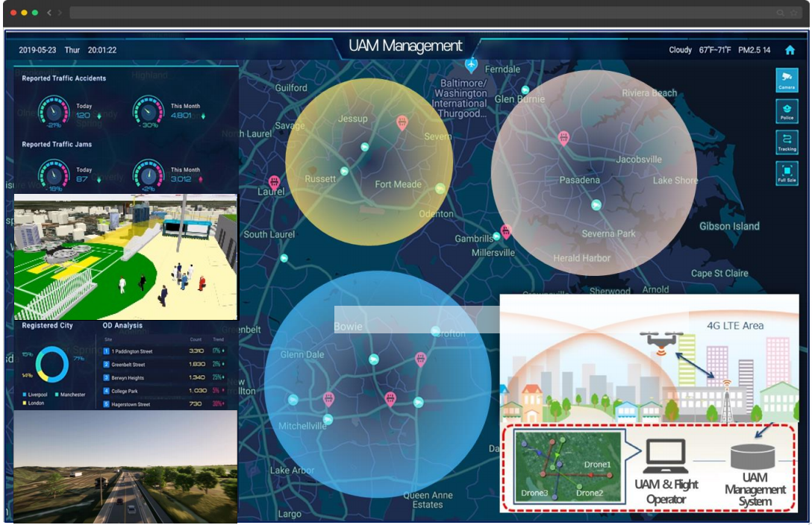Select the cyan marker below Jessup label
Screen dimensions: 812x525
(364, 147)
